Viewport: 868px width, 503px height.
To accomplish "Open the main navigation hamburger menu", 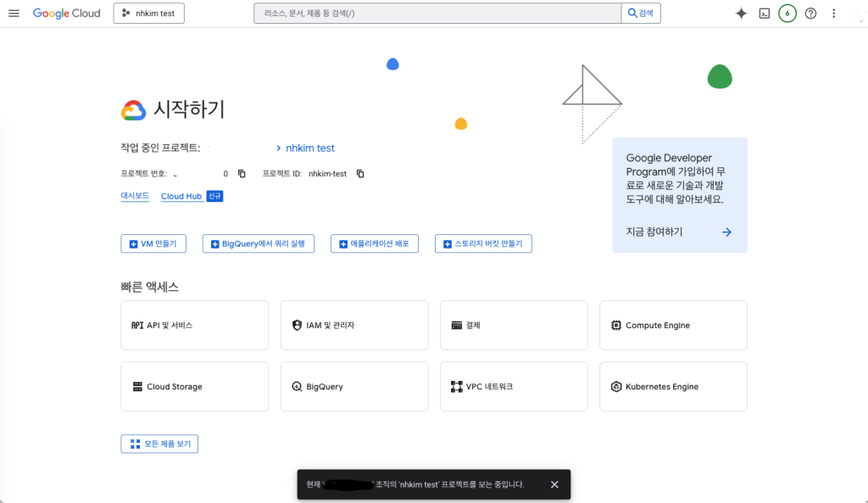I will (x=14, y=14).
